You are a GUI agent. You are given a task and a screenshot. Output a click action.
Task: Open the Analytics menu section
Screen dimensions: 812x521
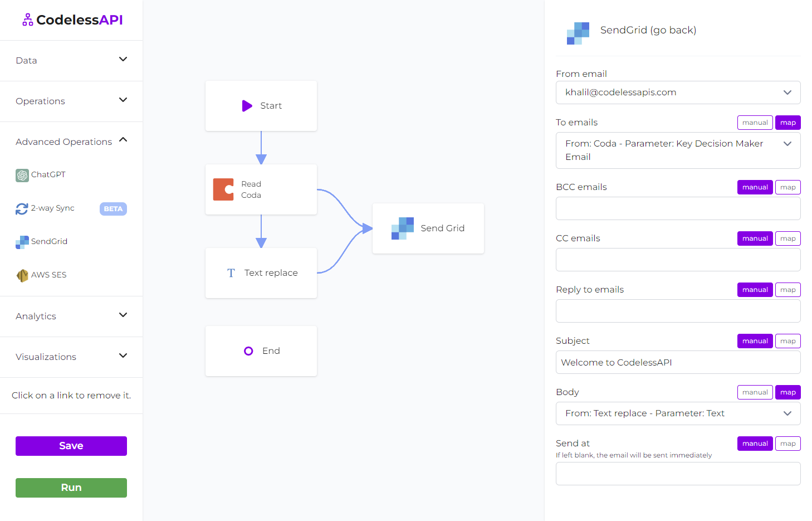[x=71, y=317]
